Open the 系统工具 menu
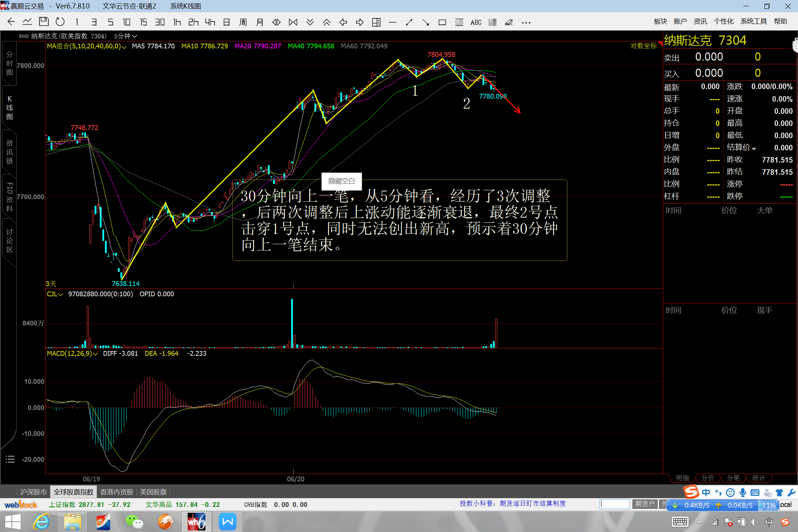The height and width of the screenshot is (532, 798). 754,21
